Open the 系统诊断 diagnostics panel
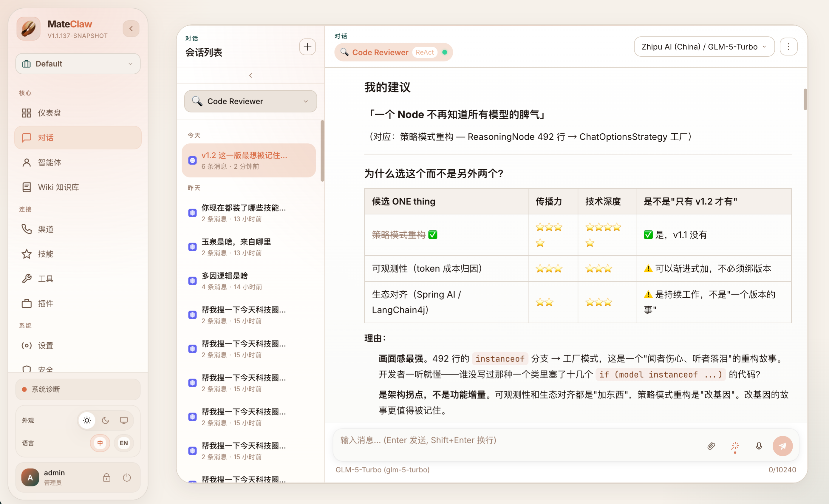 (x=45, y=389)
